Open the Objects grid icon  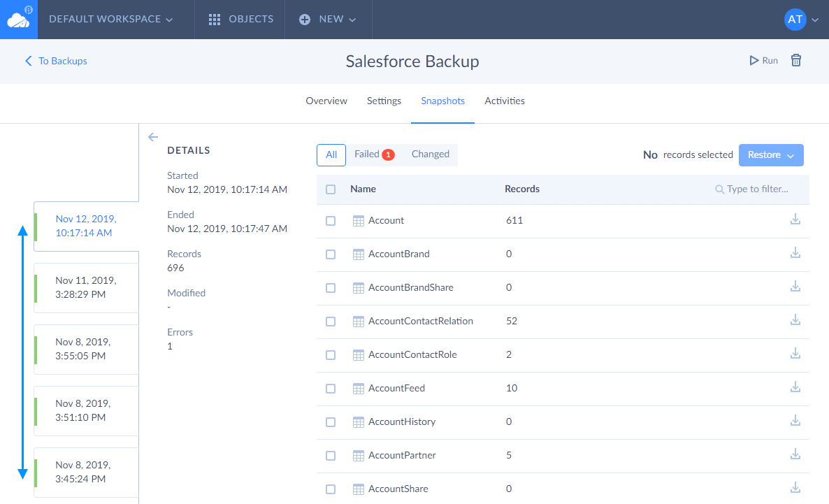214,20
